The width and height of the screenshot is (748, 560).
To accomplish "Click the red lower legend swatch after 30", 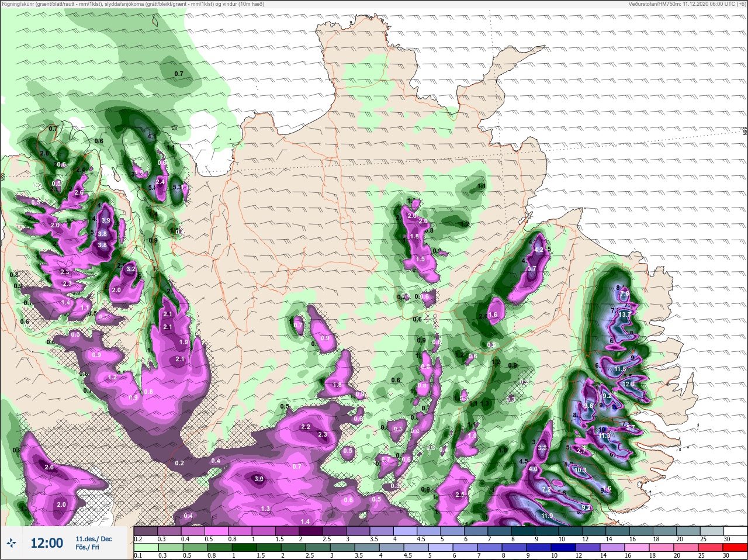I will [735, 548].
